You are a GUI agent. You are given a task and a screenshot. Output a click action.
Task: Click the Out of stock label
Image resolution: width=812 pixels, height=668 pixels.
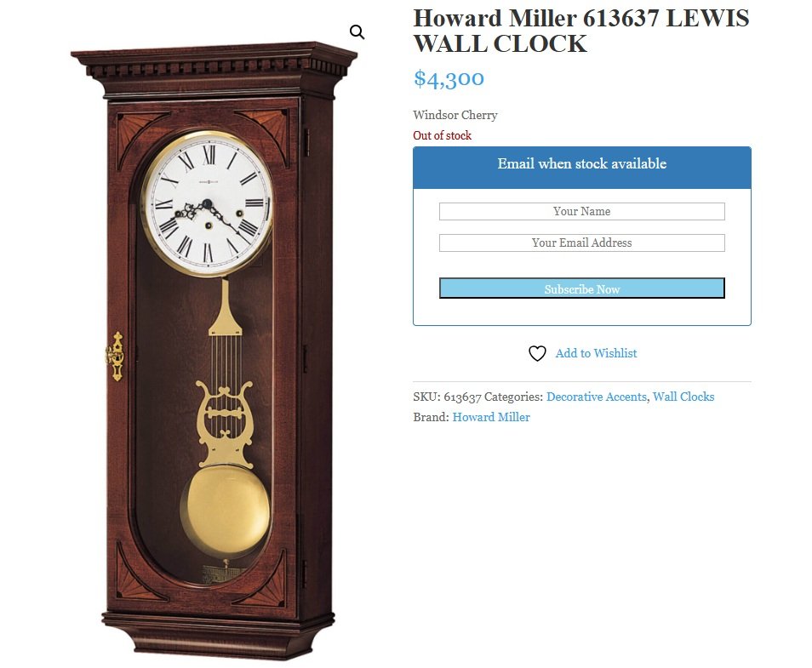coord(443,135)
